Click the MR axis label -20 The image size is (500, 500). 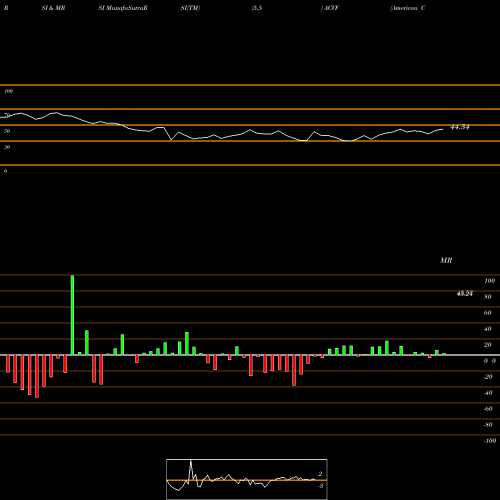pos(488,377)
